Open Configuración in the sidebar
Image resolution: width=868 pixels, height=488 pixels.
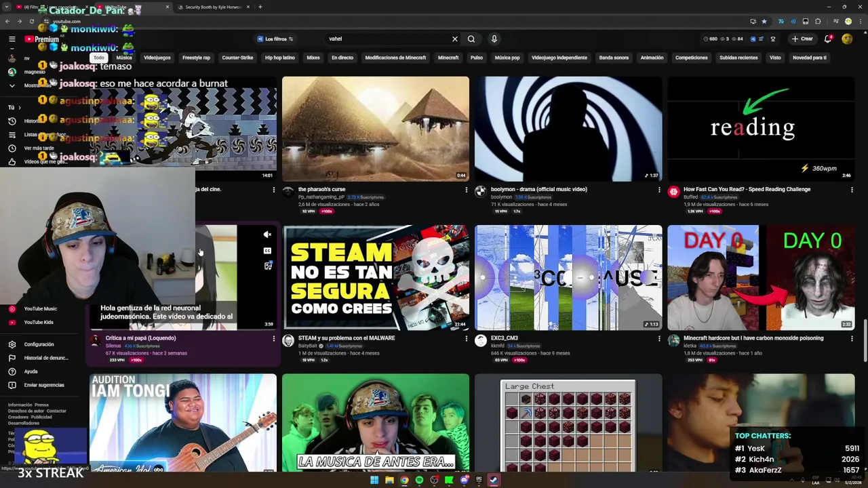coord(39,344)
